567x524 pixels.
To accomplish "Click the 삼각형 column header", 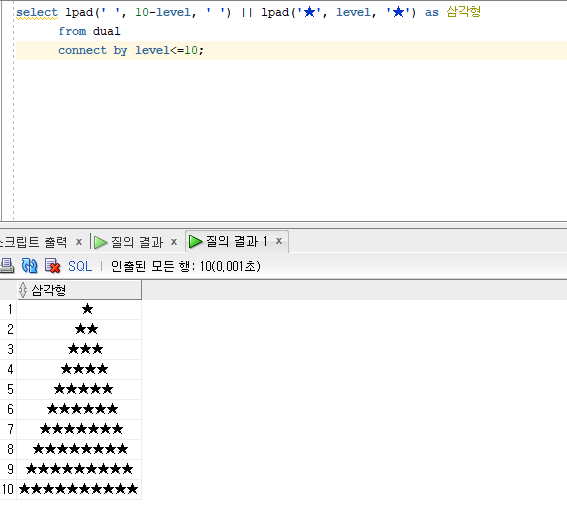I will (79, 290).
